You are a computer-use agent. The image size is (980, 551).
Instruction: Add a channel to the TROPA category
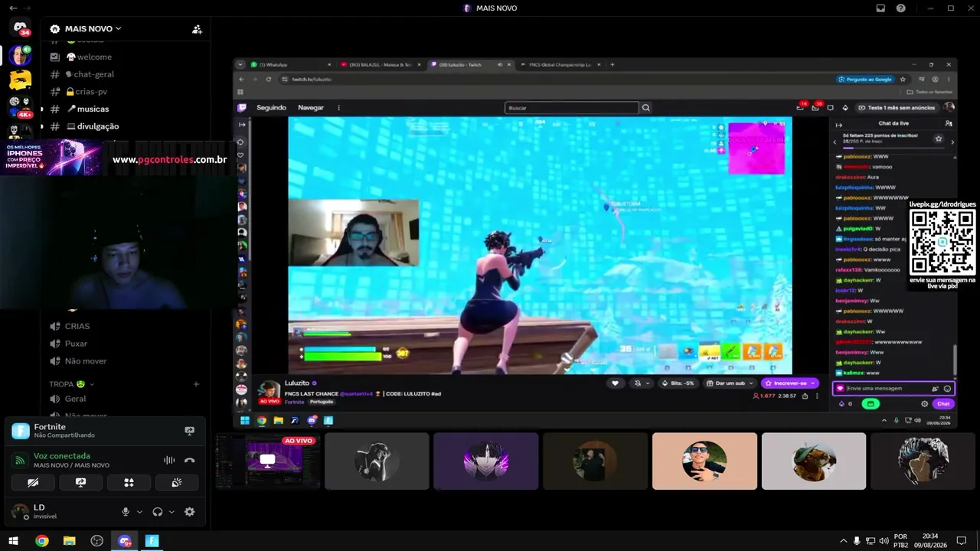pos(196,384)
